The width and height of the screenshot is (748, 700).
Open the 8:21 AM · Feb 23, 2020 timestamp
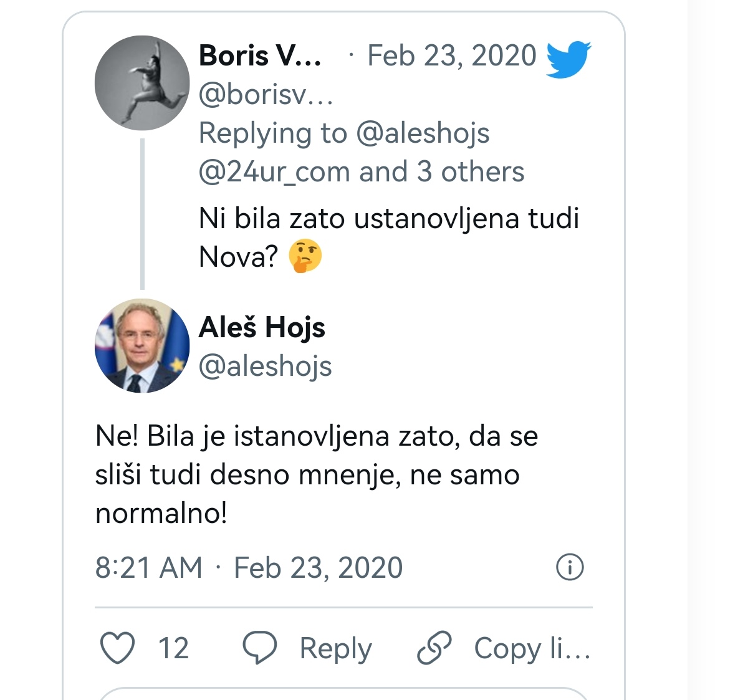[x=249, y=568]
